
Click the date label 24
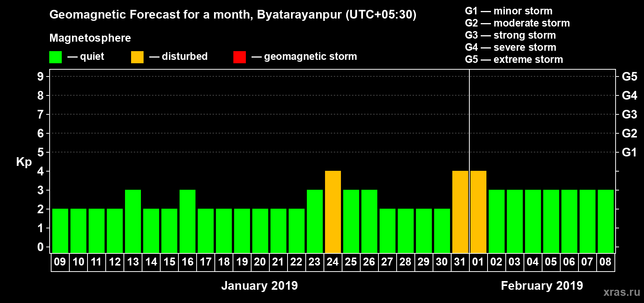(333, 262)
